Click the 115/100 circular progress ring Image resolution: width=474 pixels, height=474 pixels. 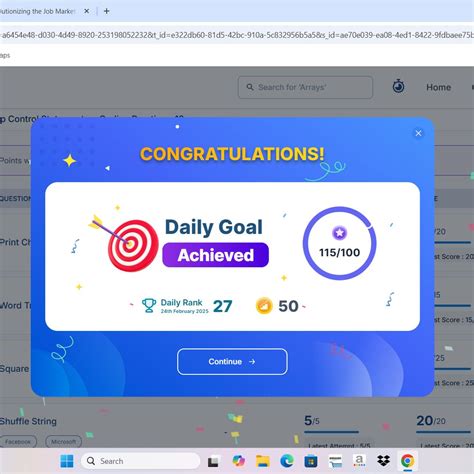point(339,243)
